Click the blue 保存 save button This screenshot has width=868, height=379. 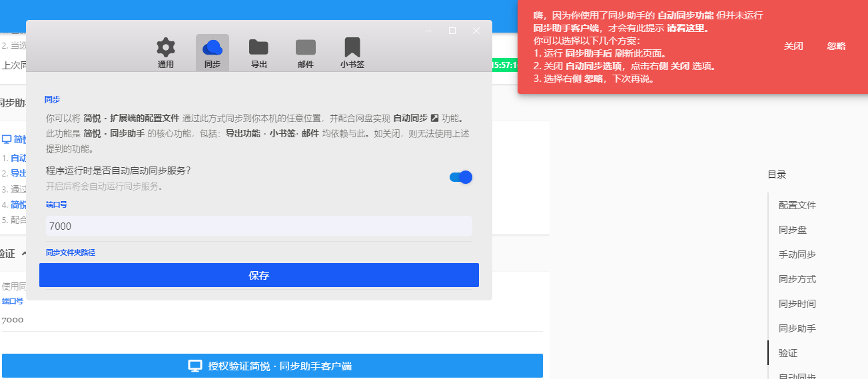coord(259,275)
